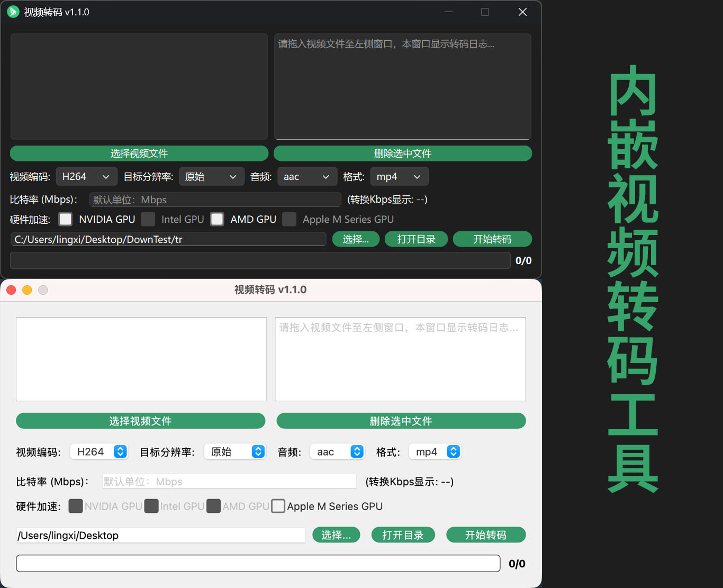
Task: Click the green app logo in title bar
Action: [13, 12]
